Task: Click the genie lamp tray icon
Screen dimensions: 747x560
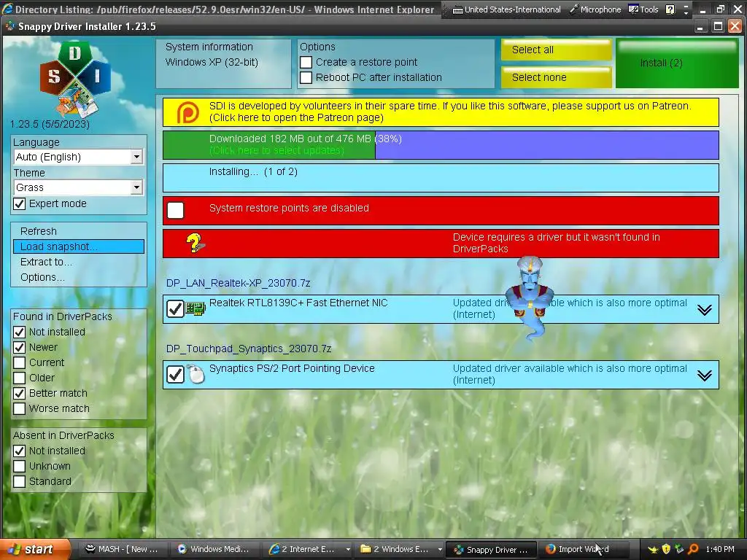Action: tap(652, 550)
